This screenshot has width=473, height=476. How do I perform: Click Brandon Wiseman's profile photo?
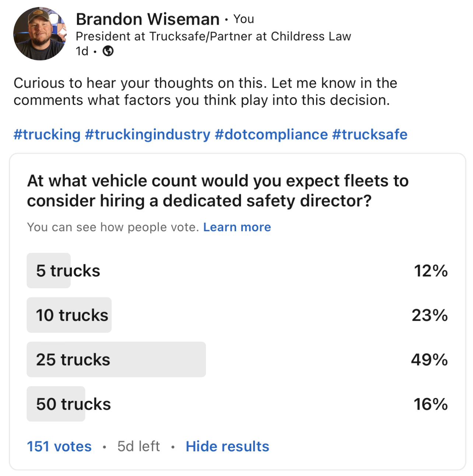pyautogui.click(x=40, y=34)
